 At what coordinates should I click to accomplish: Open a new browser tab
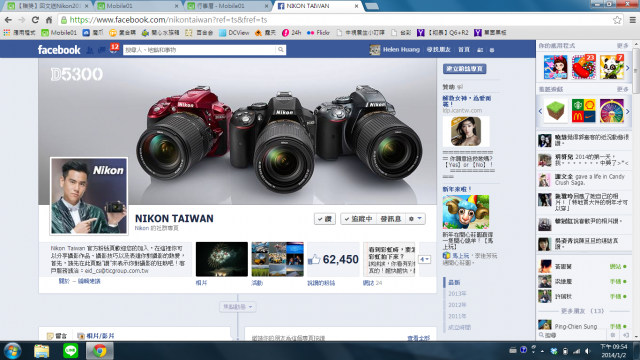[x=371, y=6]
